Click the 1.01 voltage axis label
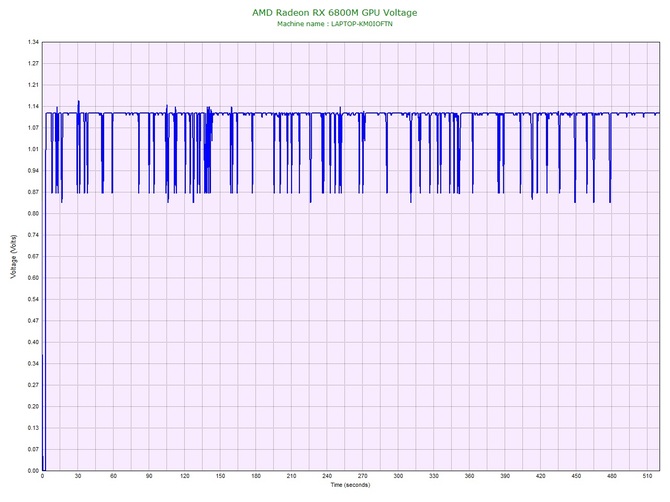 [33, 149]
